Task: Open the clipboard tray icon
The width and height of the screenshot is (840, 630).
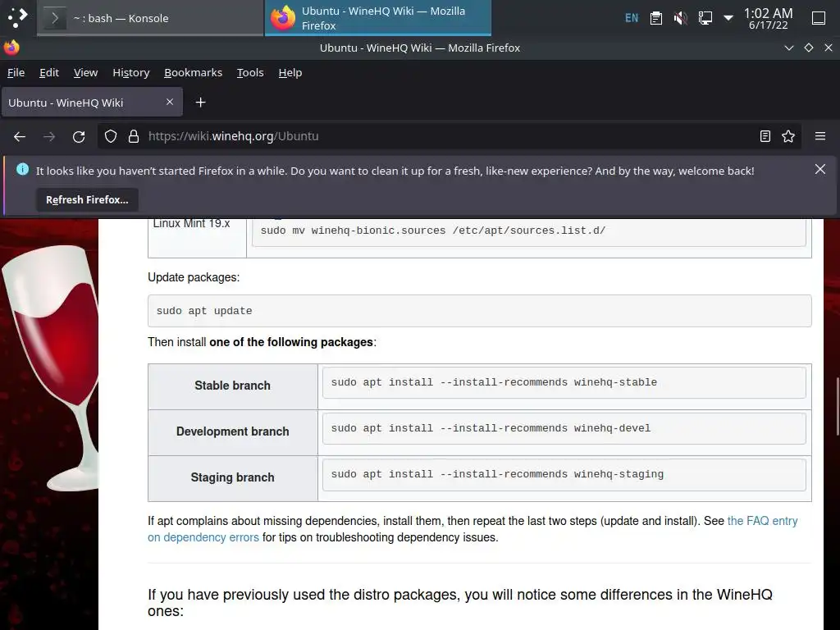Action: click(655, 18)
